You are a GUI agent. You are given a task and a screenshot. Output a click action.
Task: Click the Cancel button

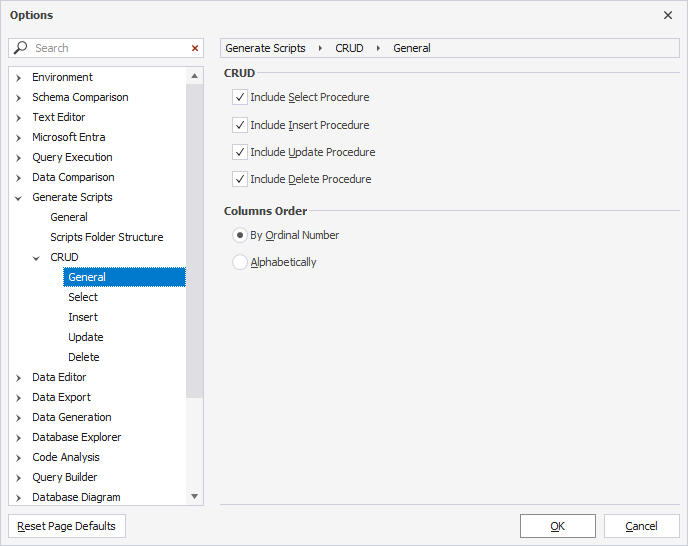tap(641, 526)
